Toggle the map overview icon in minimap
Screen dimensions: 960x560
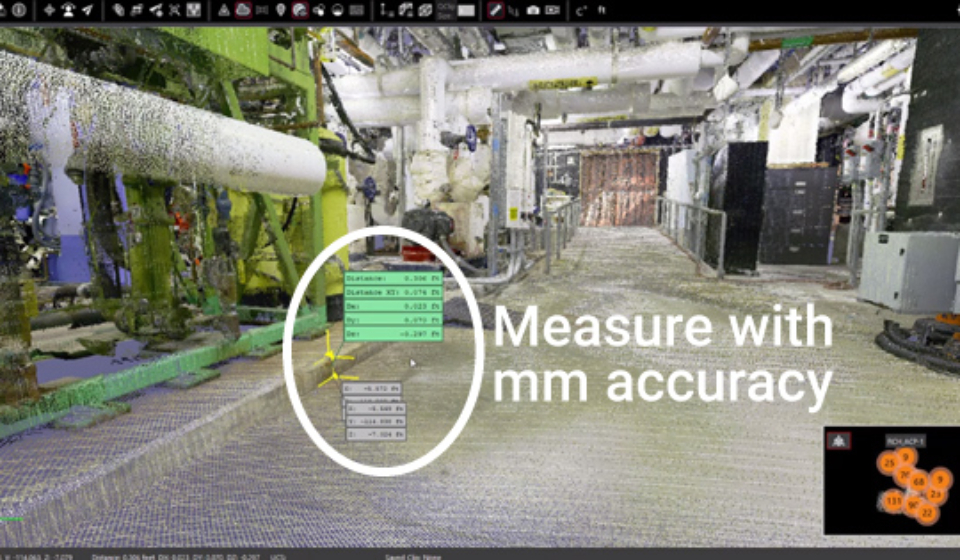point(839,441)
